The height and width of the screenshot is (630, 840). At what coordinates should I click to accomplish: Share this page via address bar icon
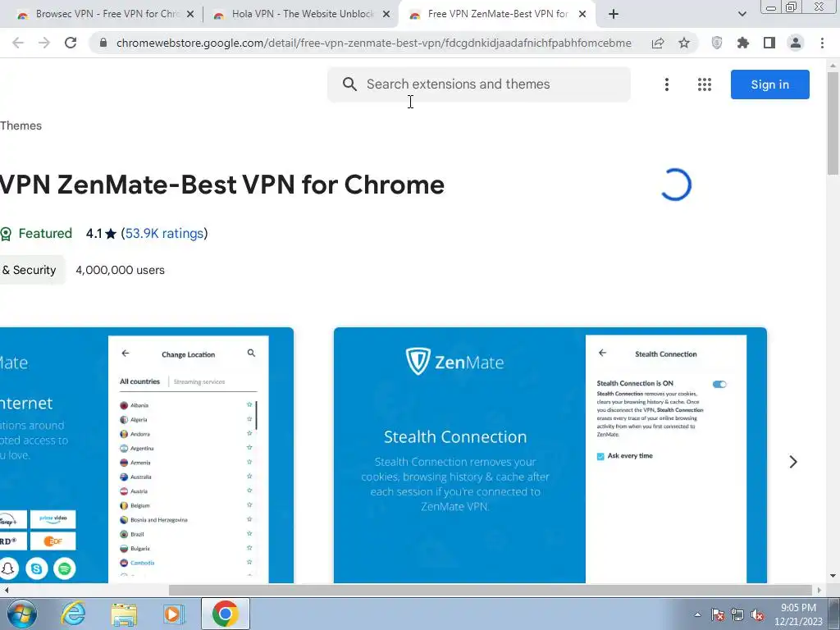(658, 43)
